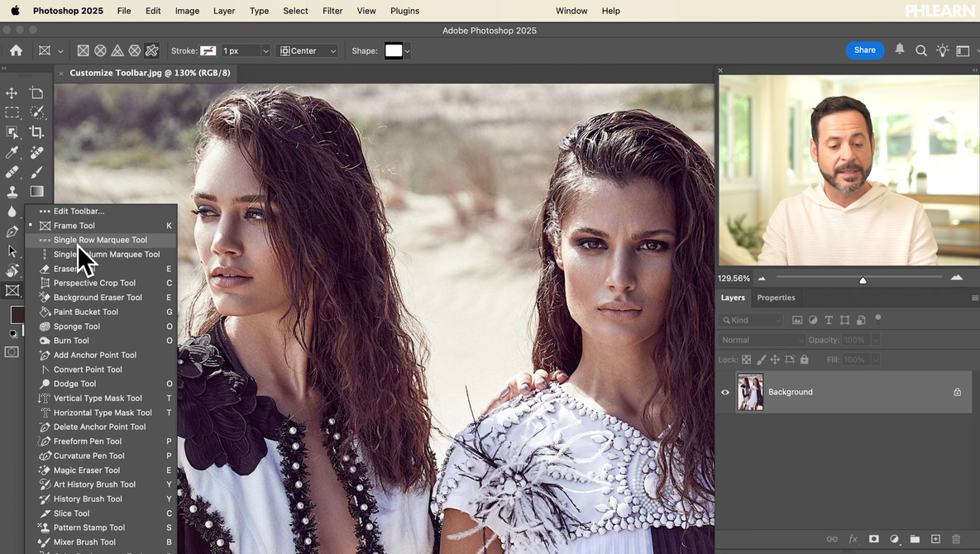Select the Move tool in the toolbar

coord(12,93)
